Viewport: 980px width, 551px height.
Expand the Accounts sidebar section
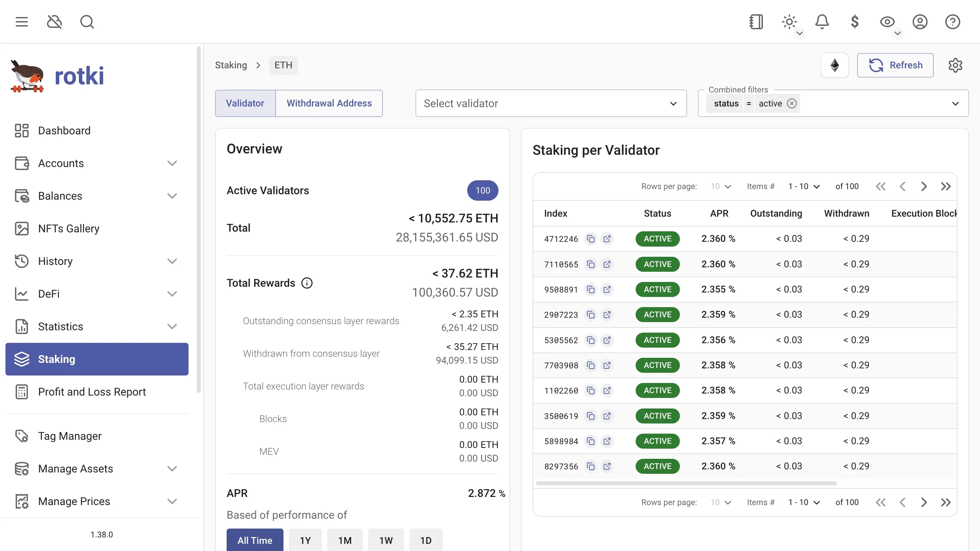click(97, 163)
